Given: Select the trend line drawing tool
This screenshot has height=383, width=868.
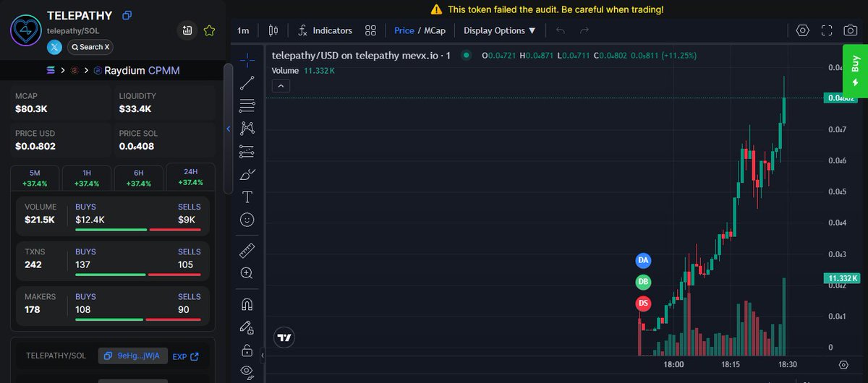Looking at the screenshot, I should point(247,82).
